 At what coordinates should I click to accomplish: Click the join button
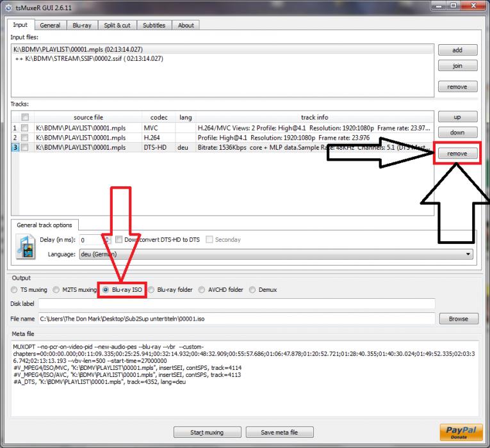point(457,65)
